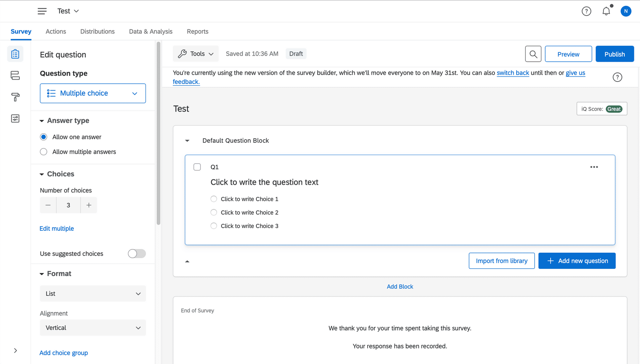Viewport: 640px width, 364px height.
Task: Click the Preview button
Action: [568, 54]
